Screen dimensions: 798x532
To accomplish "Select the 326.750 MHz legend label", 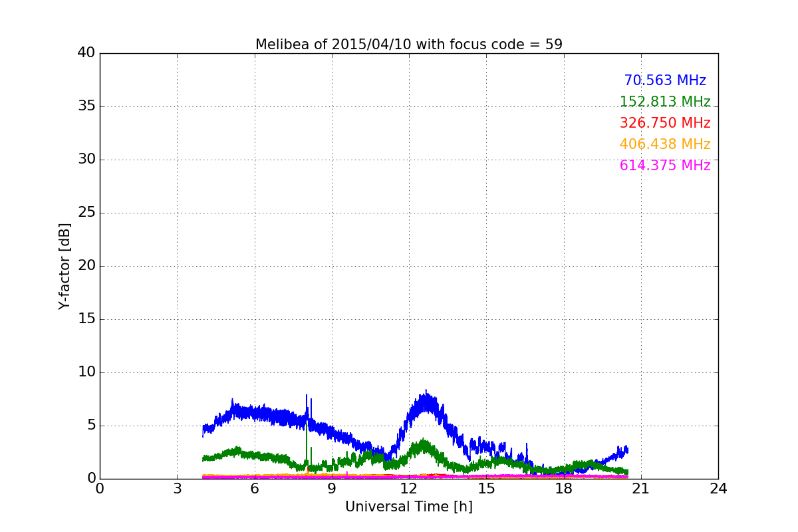I will [665, 123].
